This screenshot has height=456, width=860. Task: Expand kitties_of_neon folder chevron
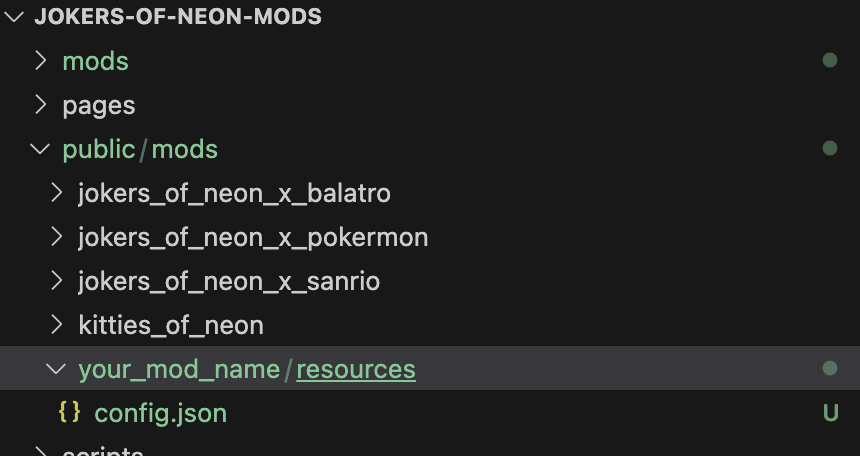56,324
